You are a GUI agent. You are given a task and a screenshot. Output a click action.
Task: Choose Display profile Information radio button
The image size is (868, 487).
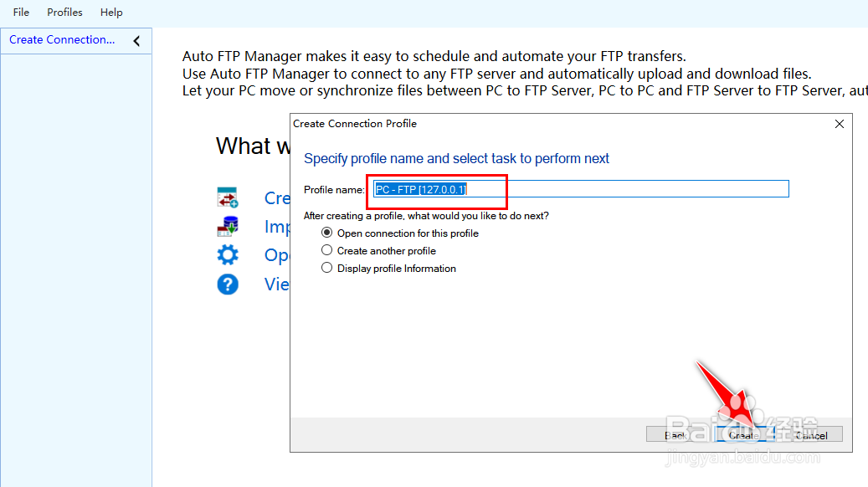pos(327,269)
